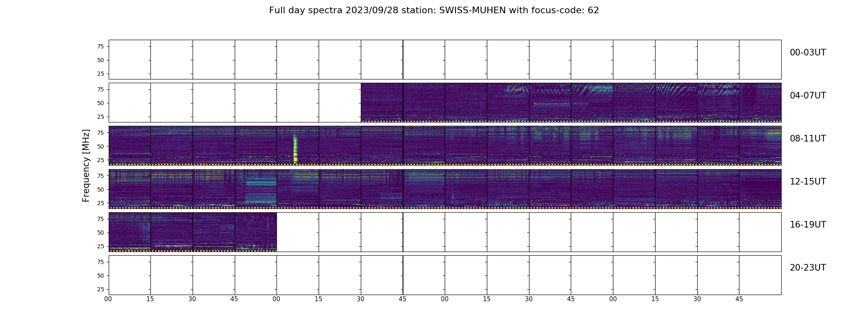This screenshot has width=868, height=331.
Task: Click the last spectrogram panel in 16-19UT row
Action: tap(256, 232)
